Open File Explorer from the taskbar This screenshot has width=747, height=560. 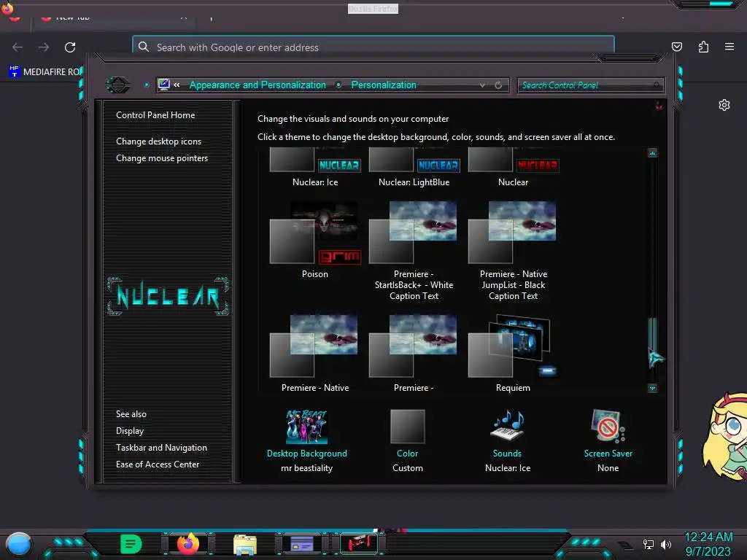click(x=245, y=545)
